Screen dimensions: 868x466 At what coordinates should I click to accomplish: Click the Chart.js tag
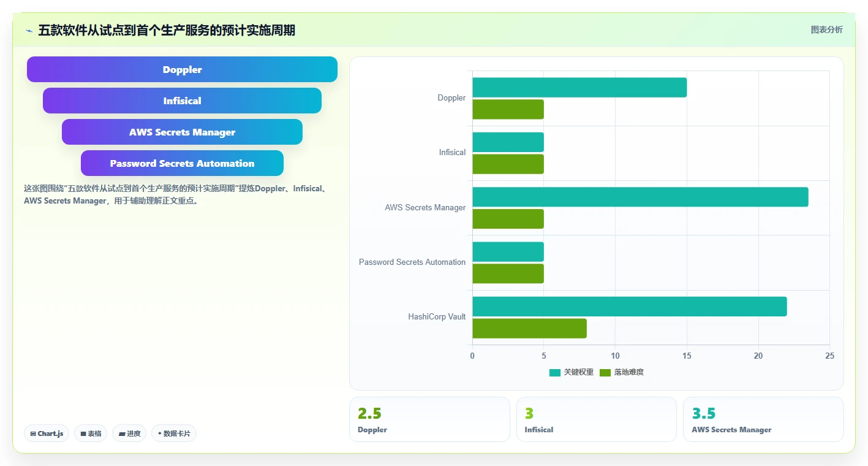pos(47,434)
